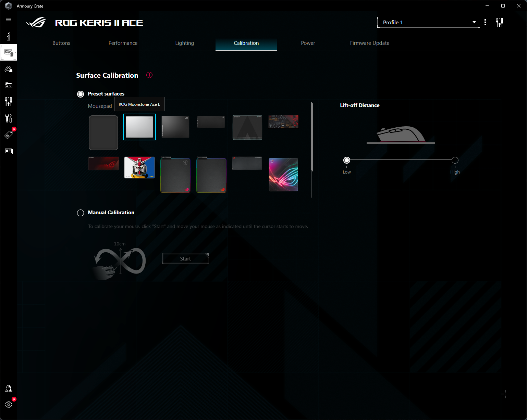Switch to the Buttons tab
The width and height of the screenshot is (527, 420).
pos(61,43)
